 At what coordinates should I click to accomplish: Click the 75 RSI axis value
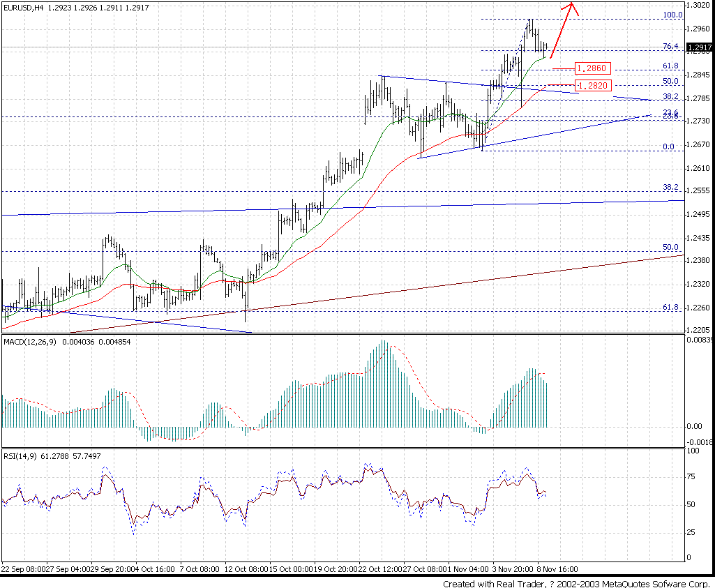[x=691, y=477]
